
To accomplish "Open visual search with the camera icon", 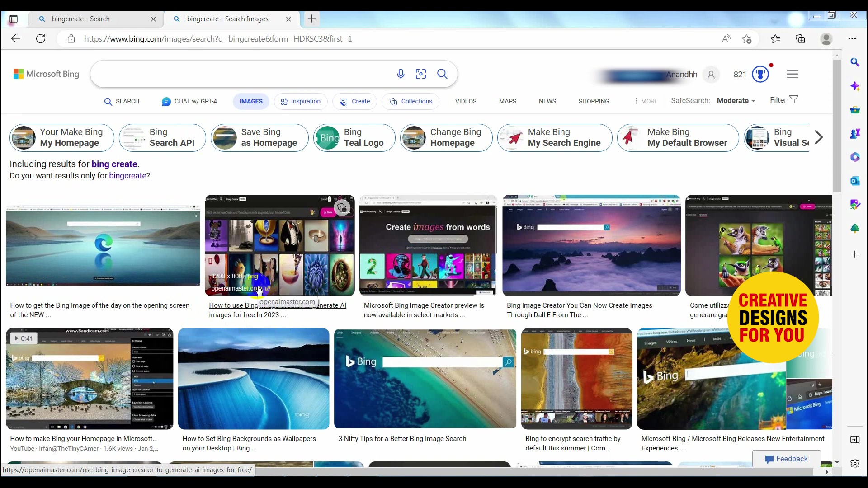I will coord(421,74).
